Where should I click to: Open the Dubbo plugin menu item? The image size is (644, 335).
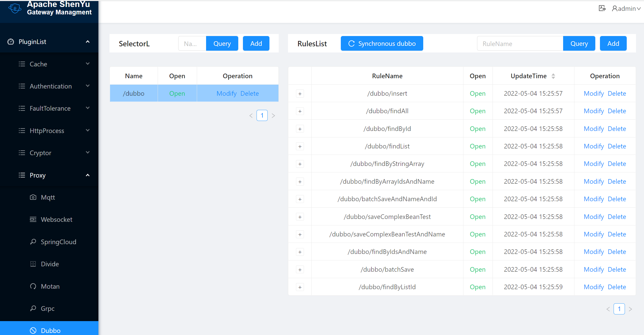[50, 330]
